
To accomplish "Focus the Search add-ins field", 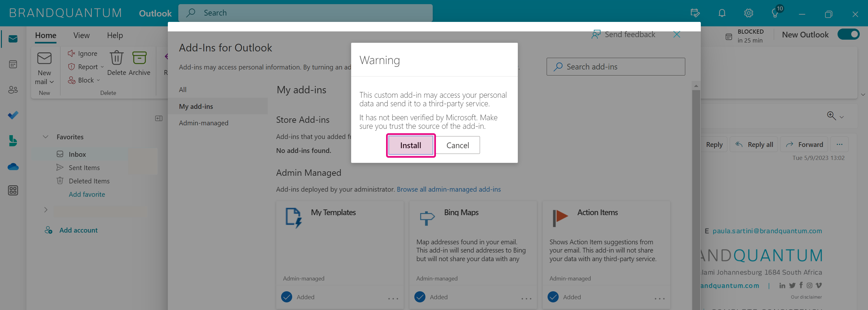I will 615,67.
